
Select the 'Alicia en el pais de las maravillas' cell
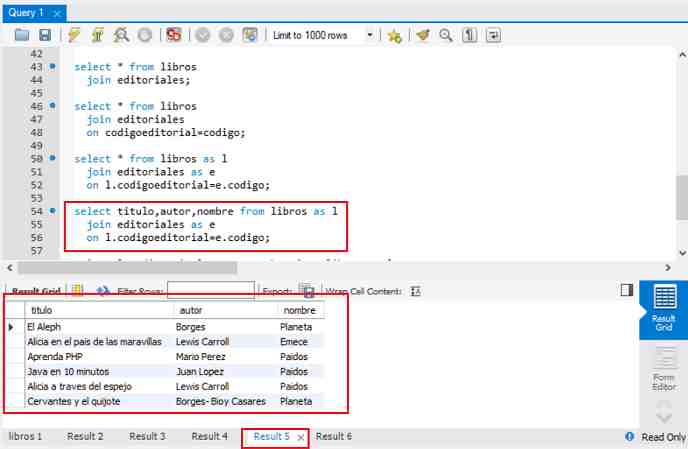click(x=99, y=342)
